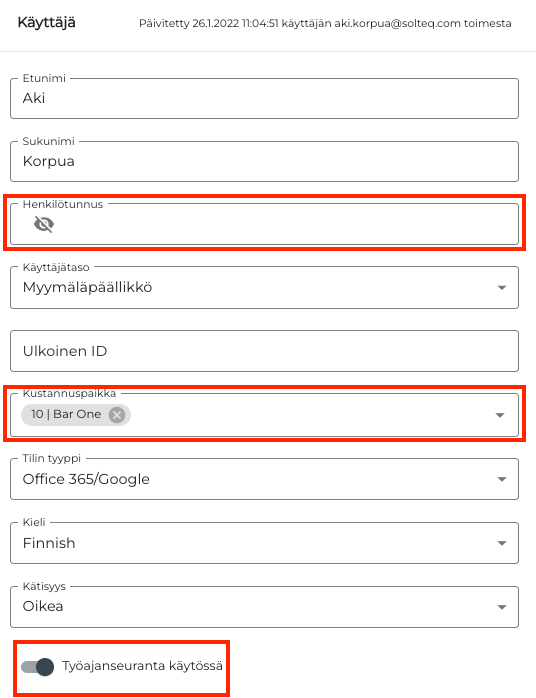Click the Finnish language value
536x698 pixels.
click(x=49, y=543)
